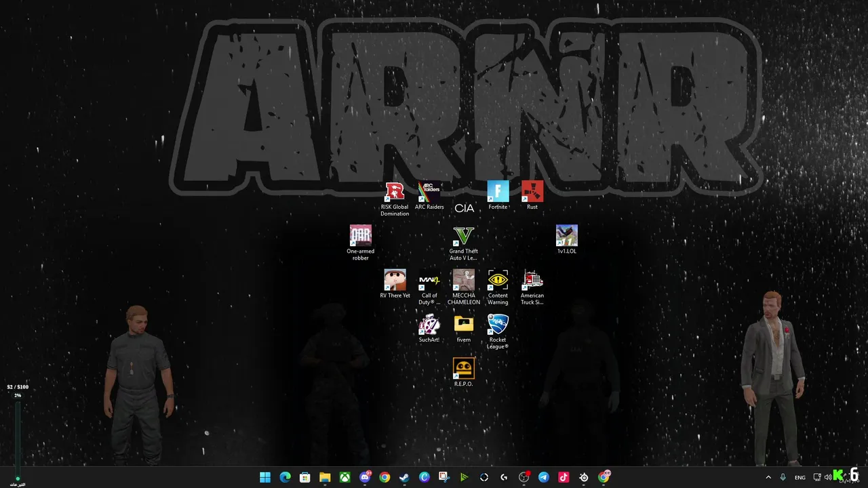Image resolution: width=868 pixels, height=488 pixels.
Task: Click the $2 / $100 donation goal text
Action: click(18, 387)
